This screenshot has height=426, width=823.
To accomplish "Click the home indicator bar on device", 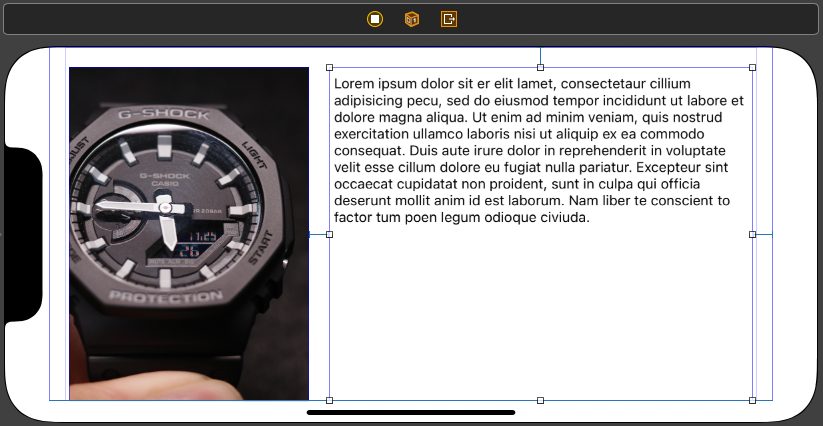I will (411, 412).
